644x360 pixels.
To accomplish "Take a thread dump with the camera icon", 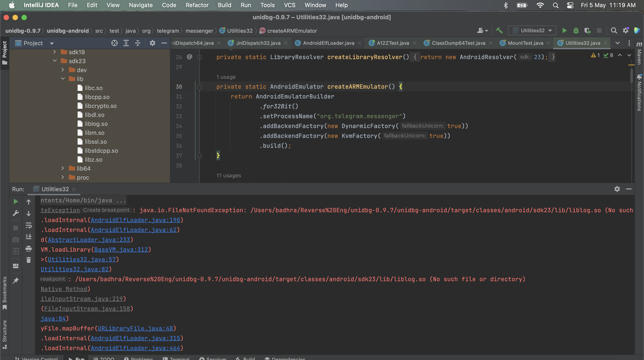I will (15, 240).
